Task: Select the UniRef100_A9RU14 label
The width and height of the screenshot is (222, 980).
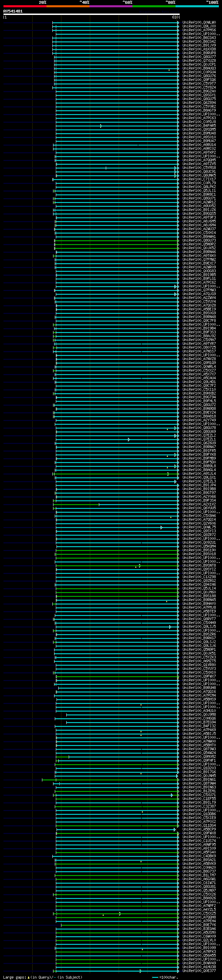Action: tap(199, 145)
